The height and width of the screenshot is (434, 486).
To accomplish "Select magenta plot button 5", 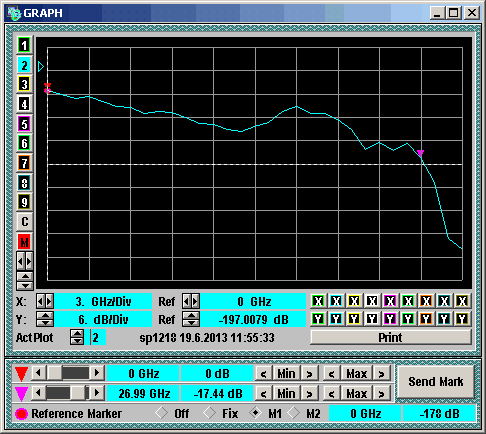I will [24, 124].
